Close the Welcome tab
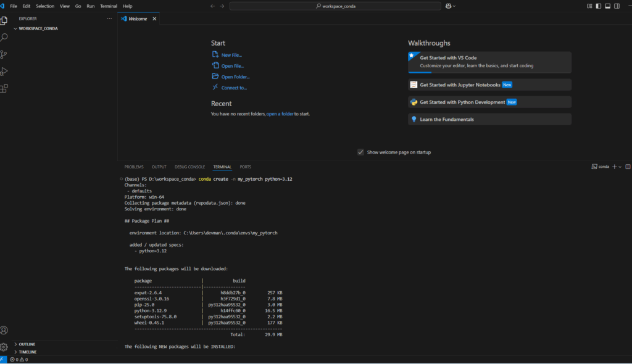This screenshot has width=632, height=364. pyautogui.click(x=154, y=19)
